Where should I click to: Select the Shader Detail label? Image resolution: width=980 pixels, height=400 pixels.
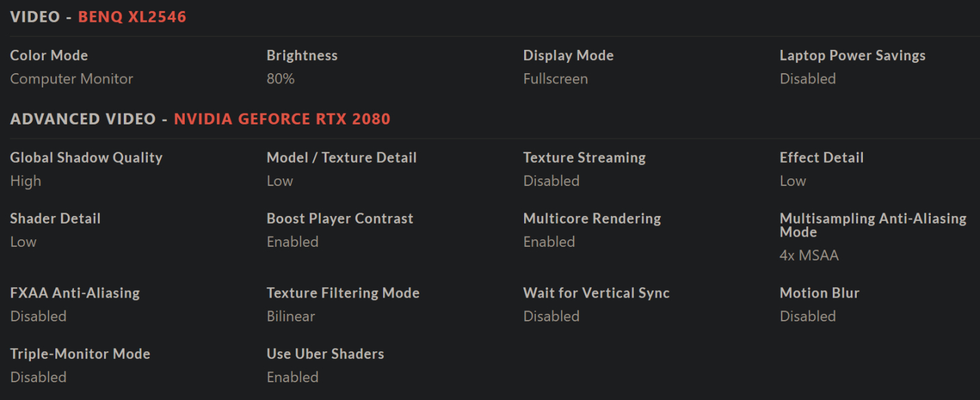click(55, 218)
